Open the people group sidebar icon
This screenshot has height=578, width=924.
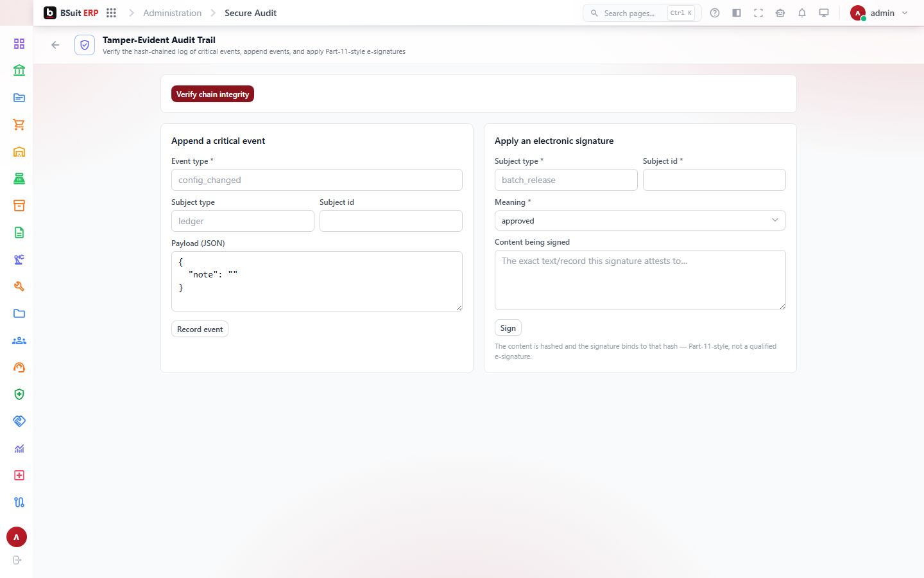coord(19,340)
